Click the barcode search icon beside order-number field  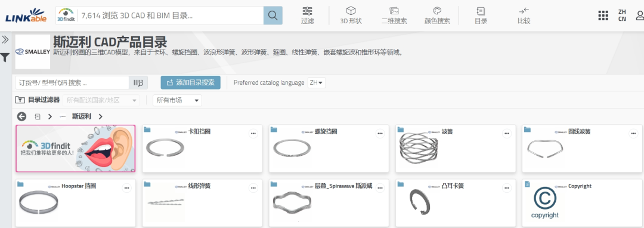click(x=138, y=82)
